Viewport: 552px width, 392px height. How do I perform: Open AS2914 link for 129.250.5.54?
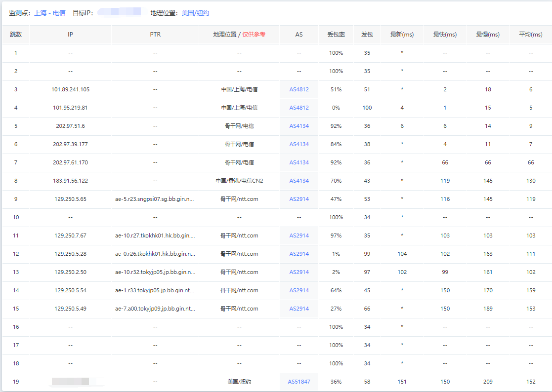click(299, 290)
